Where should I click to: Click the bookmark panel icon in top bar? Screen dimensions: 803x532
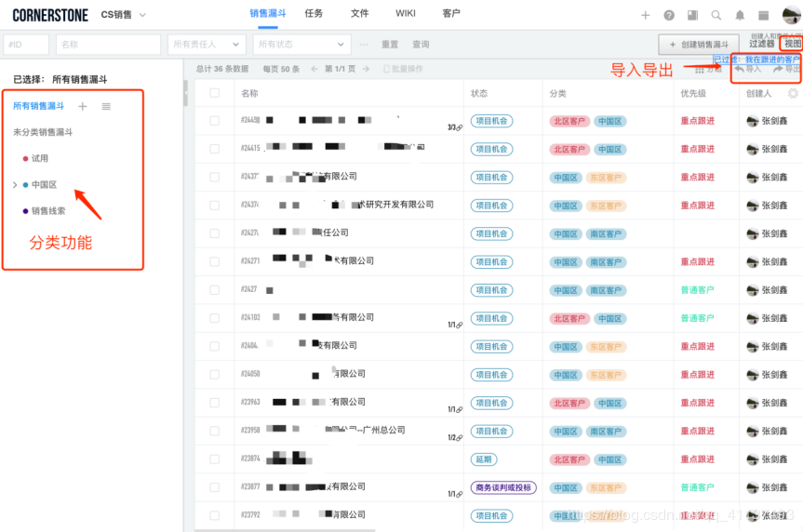click(x=692, y=16)
